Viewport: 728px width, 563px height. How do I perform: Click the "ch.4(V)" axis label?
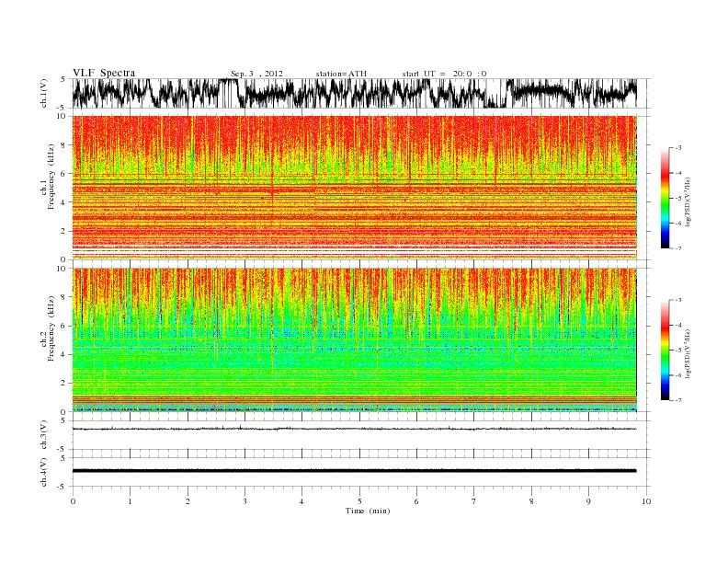click(x=44, y=475)
